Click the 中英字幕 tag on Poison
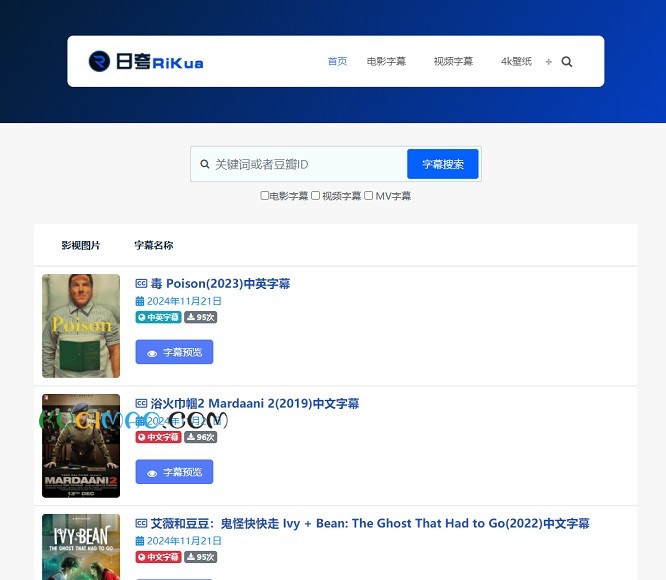666x580 pixels. pos(158,317)
